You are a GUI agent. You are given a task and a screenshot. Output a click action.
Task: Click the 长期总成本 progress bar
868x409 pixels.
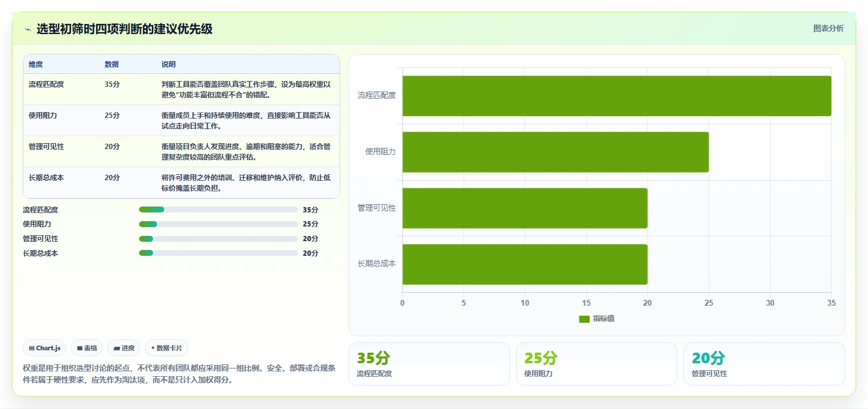pyautogui.click(x=218, y=253)
